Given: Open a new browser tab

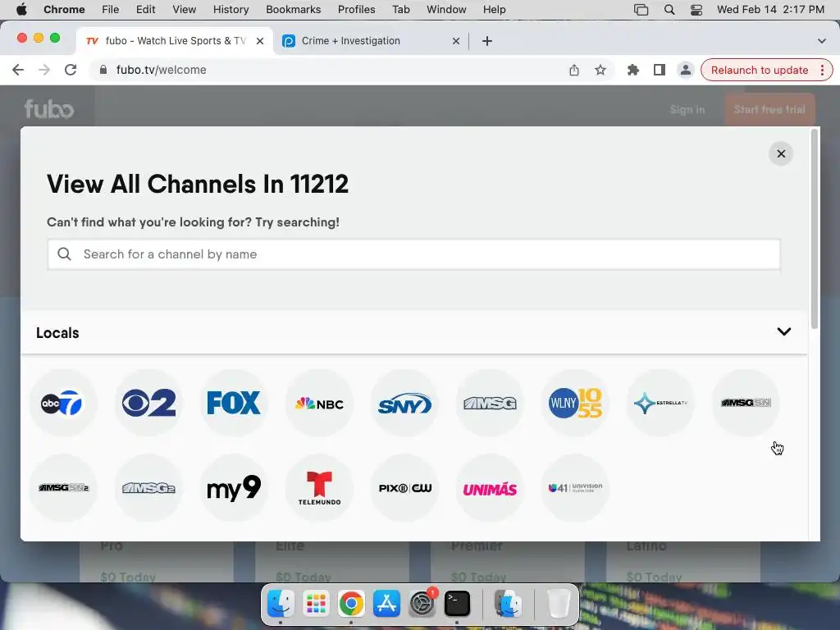Looking at the screenshot, I should tap(486, 41).
